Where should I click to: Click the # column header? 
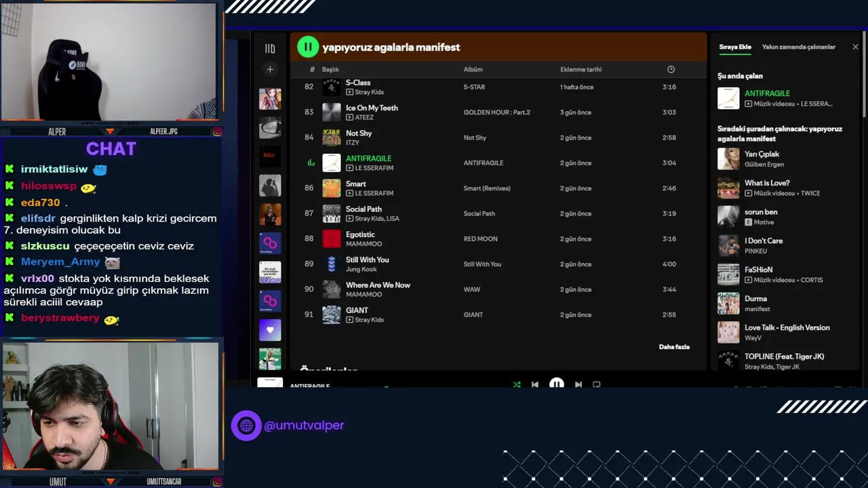point(312,69)
